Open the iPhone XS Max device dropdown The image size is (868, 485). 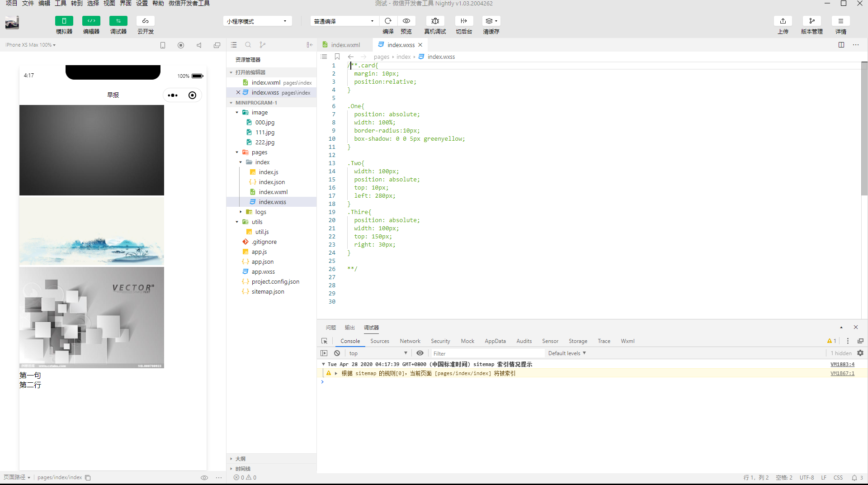tap(30, 45)
